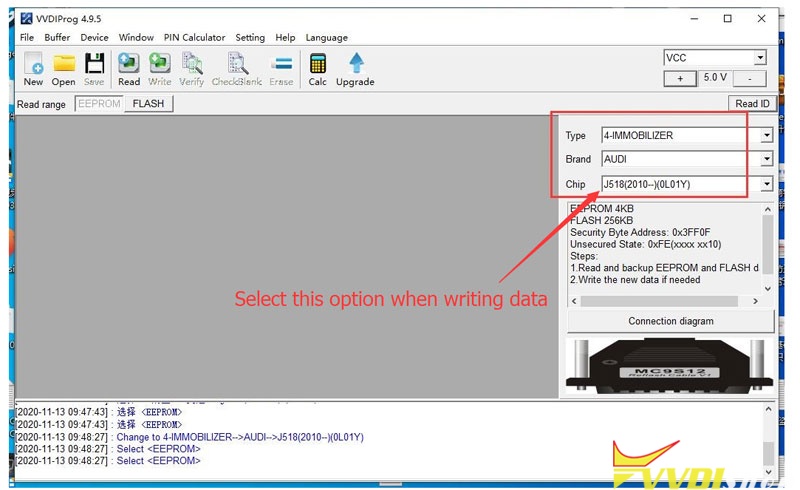
Task: Click the CheckBlank toolbar icon
Action: pos(237,69)
